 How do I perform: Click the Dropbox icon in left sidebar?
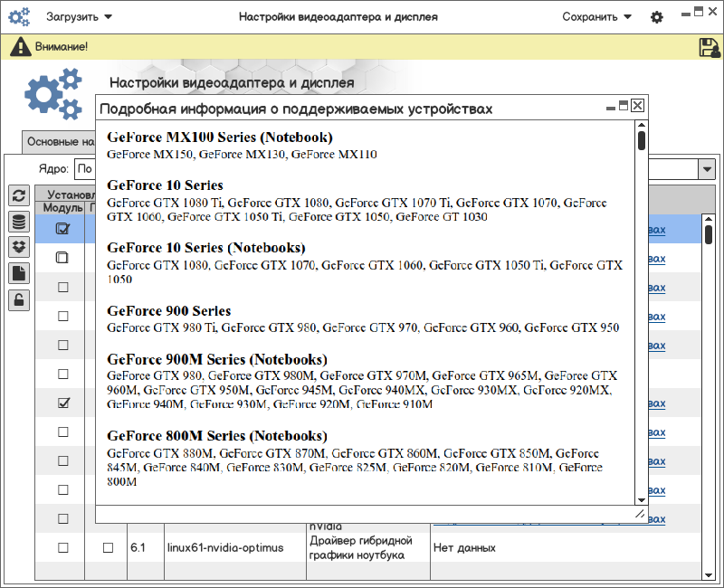pos(19,247)
